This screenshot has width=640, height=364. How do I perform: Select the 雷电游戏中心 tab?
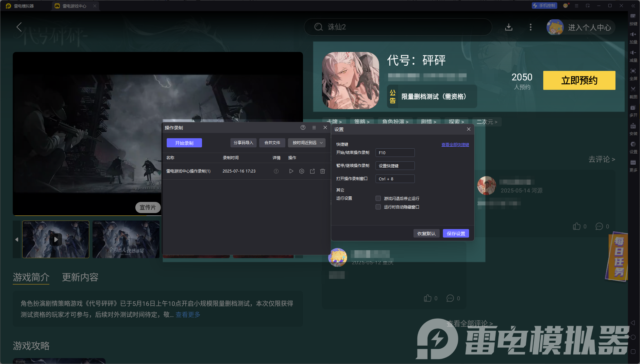[x=75, y=6]
